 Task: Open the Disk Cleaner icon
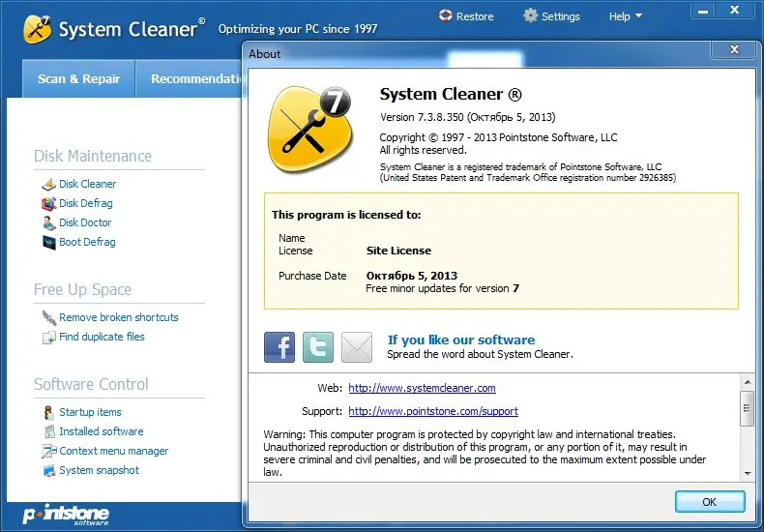[48, 184]
